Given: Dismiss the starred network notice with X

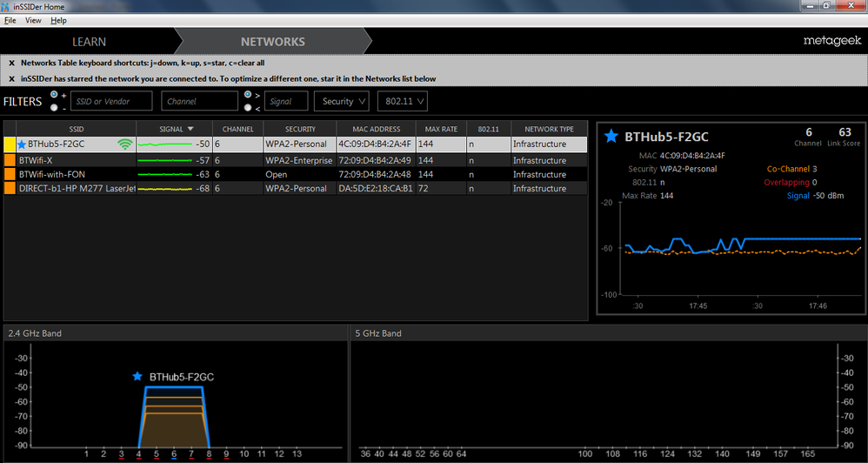Looking at the screenshot, I should pyautogui.click(x=11, y=79).
